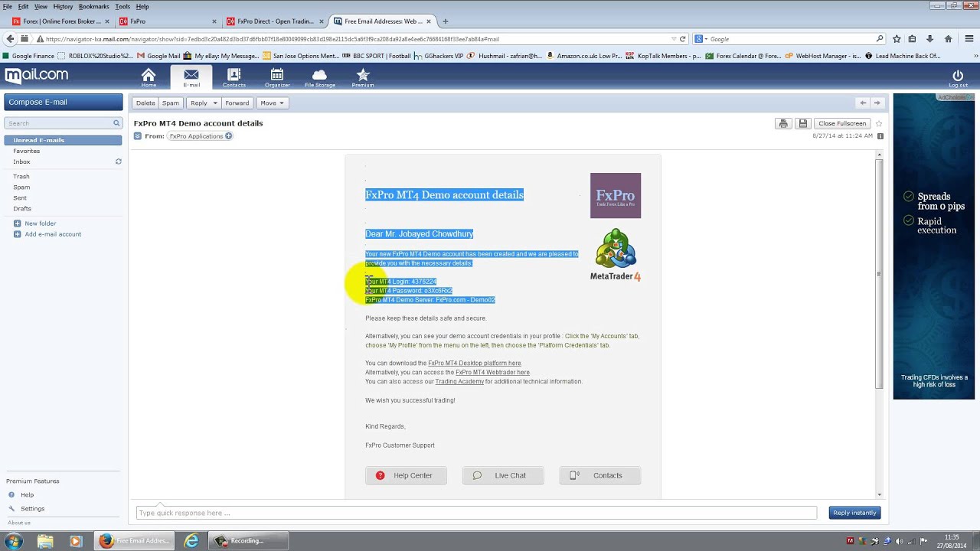
Task: Refresh the Inbox folder
Action: (x=119, y=161)
